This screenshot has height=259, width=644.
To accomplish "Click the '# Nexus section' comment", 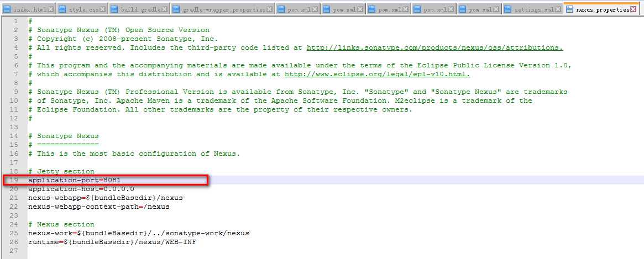I will (61, 225).
